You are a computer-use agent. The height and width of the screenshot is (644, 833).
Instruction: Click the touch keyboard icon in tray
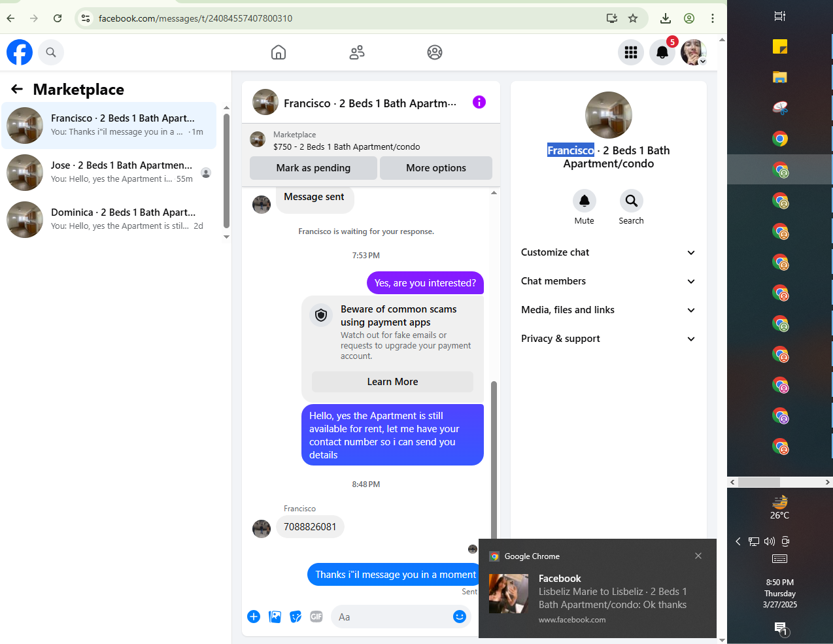point(780,559)
